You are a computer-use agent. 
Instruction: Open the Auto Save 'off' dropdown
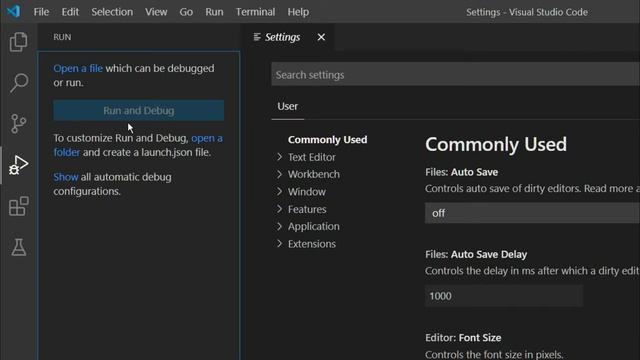point(532,213)
